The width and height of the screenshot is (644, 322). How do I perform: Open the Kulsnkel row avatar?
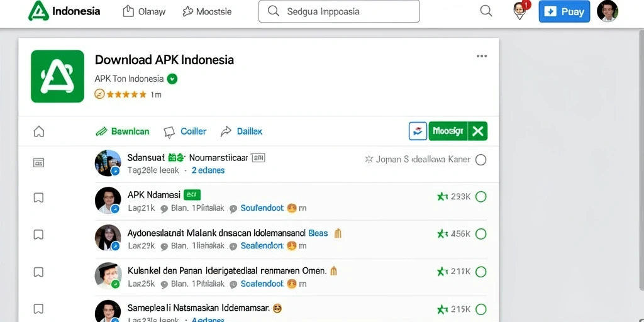108,275
